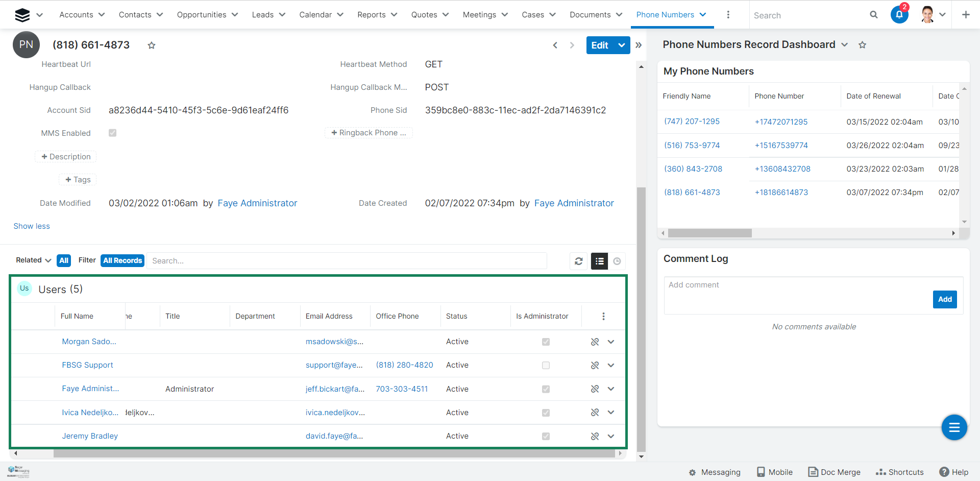Expand the Related dropdown

34,260
